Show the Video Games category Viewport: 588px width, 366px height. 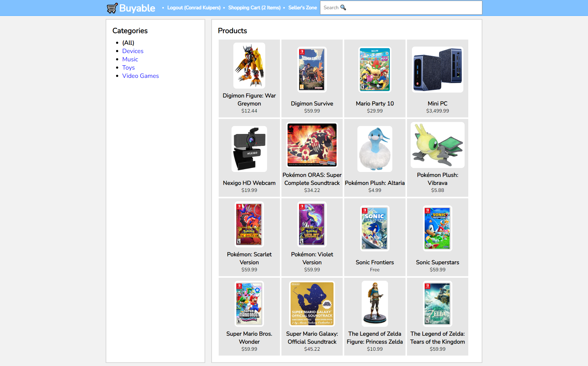click(x=140, y=76)
